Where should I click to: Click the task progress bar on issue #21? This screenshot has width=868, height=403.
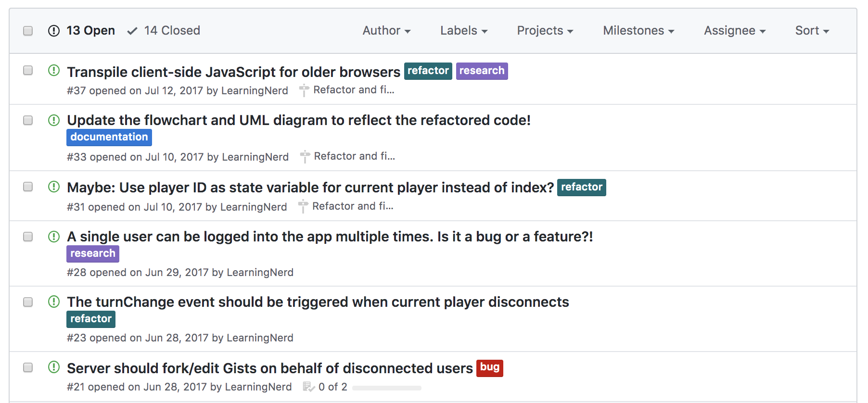[387, 388]
